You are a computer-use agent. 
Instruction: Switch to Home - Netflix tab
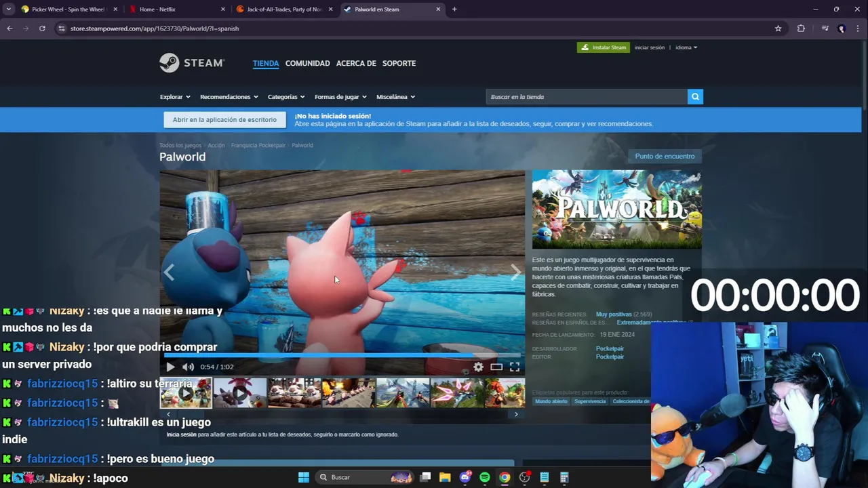(176, 9)
